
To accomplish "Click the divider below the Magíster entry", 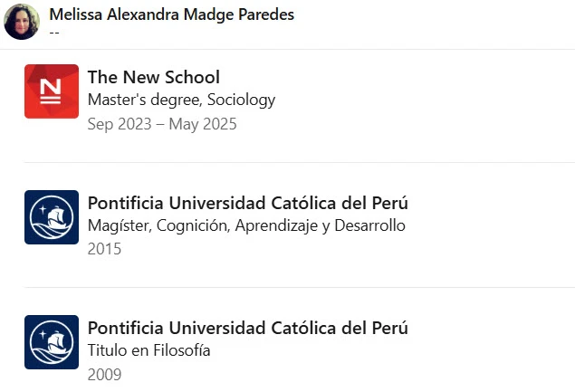I will pyautogui.click(x=300, y=288).
